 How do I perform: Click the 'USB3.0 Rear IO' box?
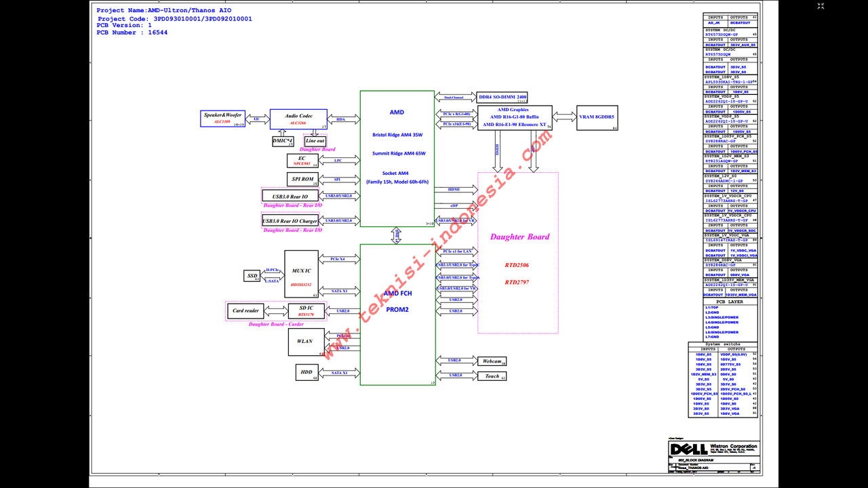pos(290,196)
